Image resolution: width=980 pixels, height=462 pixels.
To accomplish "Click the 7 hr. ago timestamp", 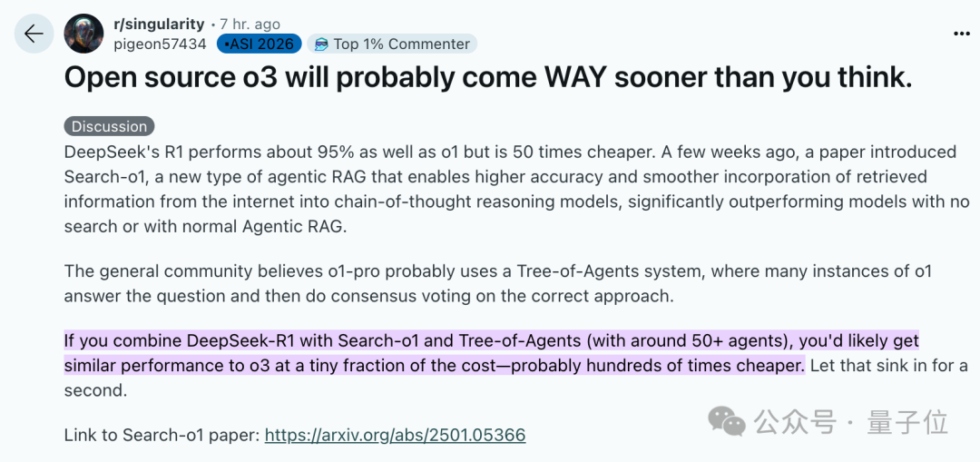I will click(x=250, y=25).
